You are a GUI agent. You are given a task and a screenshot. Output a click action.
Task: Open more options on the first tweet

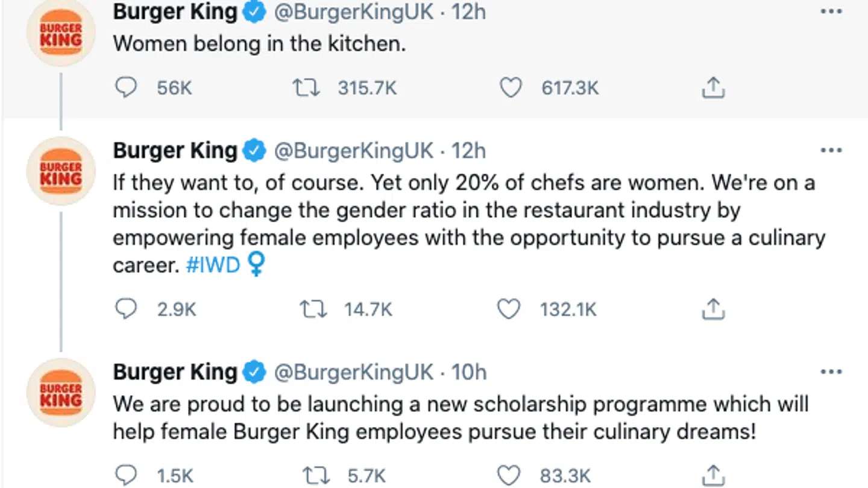click(x=831, y=12)
